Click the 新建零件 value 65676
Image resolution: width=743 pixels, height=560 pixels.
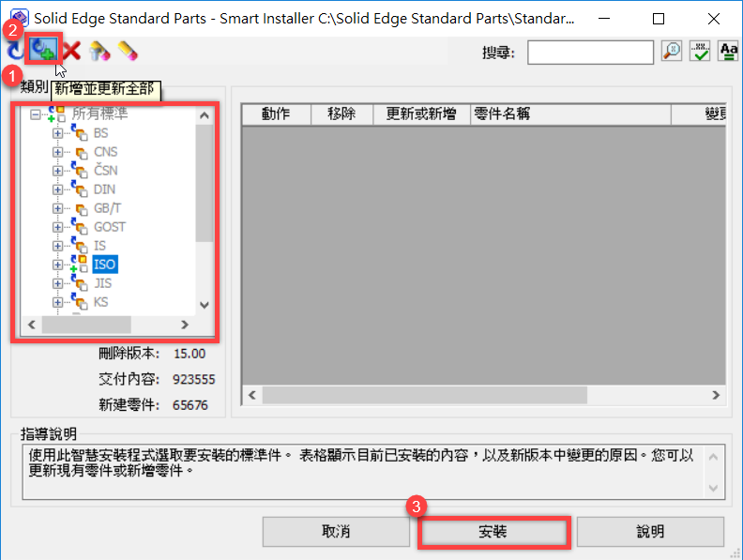click(x=190, y=405)
